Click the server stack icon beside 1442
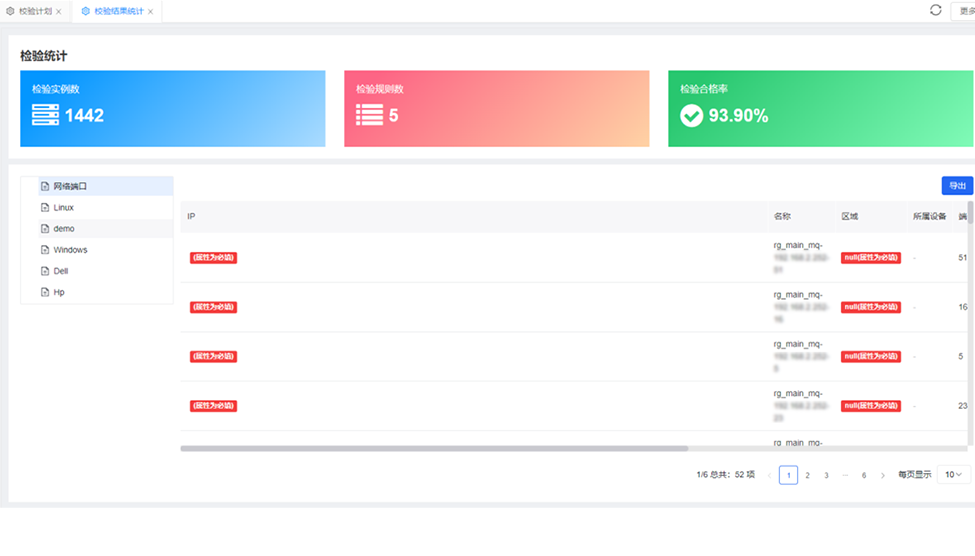 click(45, 115)
